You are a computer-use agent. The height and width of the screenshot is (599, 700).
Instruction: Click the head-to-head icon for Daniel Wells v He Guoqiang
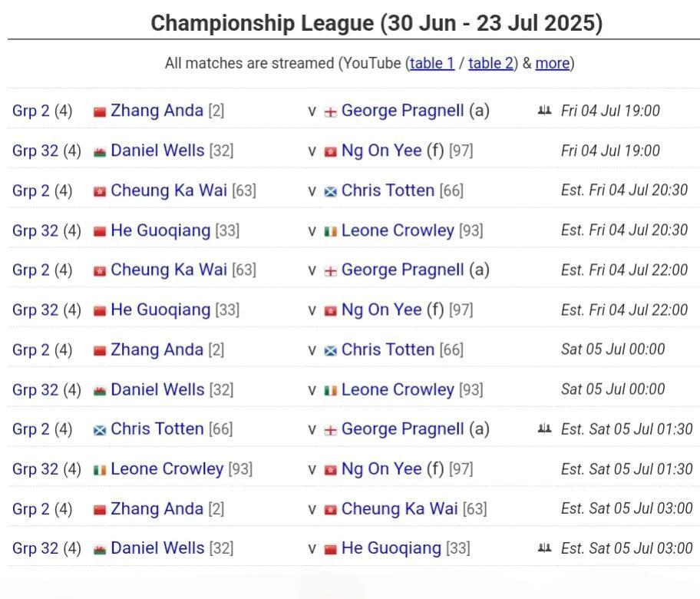click(544, 548)
